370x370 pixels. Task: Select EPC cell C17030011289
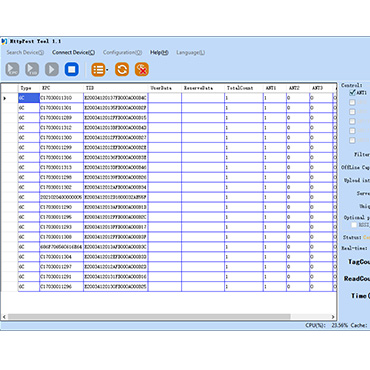pyautogui.click(x=61, y=118)
